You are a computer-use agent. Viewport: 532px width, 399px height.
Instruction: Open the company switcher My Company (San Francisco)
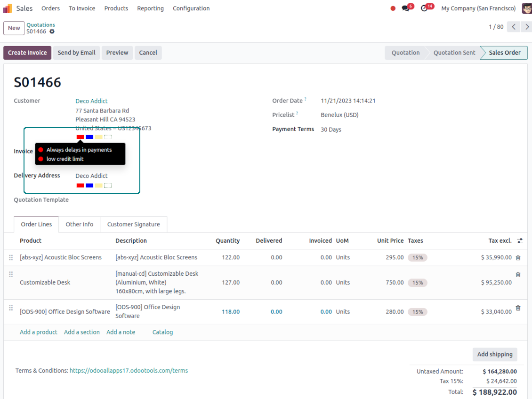478,8
